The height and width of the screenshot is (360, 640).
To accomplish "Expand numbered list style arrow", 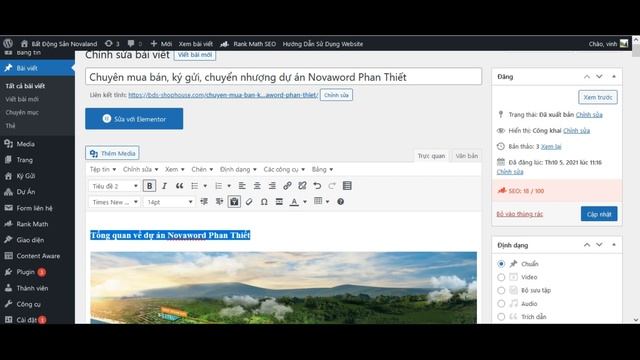I will (229, 186).
